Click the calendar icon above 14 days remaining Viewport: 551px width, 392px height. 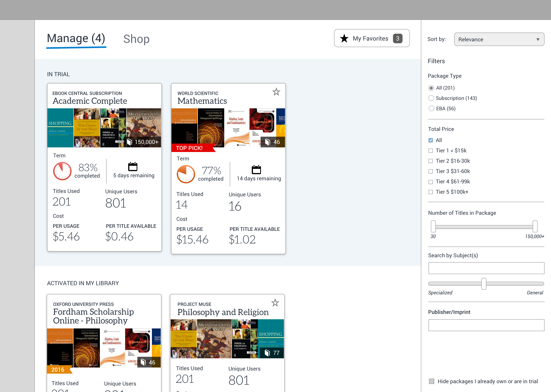(x=256, y=170)
